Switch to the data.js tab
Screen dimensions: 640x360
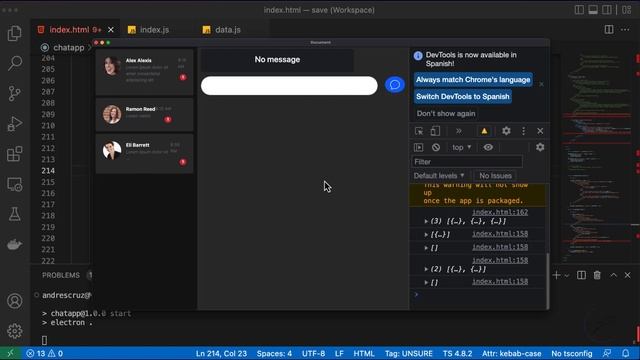(227, 30)
